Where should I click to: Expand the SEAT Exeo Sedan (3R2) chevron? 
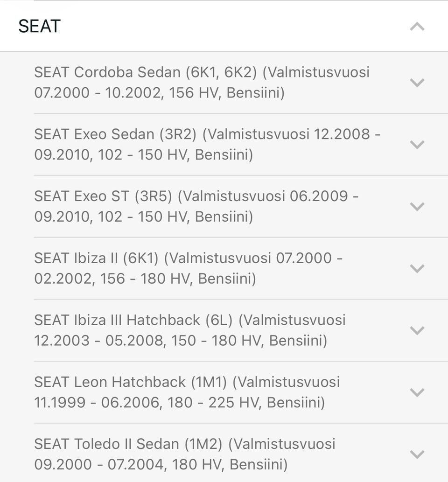point(417,145)
